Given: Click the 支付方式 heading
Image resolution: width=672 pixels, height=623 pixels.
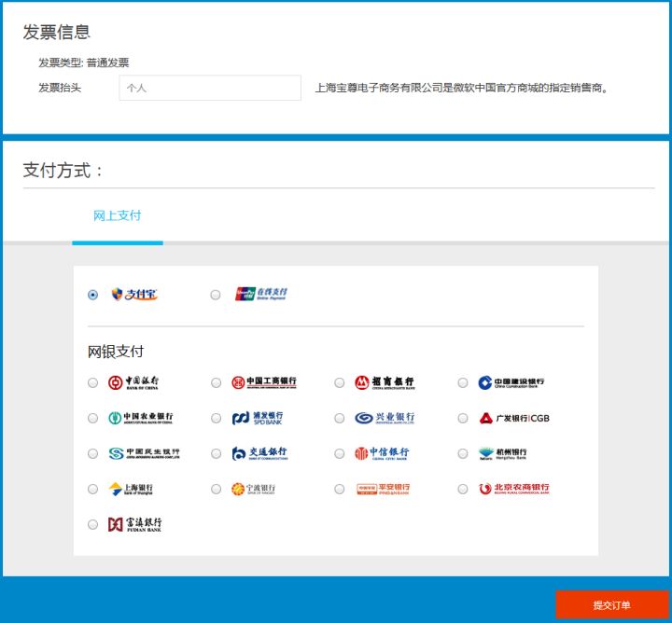Looking at the screenshot, I should (63, 171).
